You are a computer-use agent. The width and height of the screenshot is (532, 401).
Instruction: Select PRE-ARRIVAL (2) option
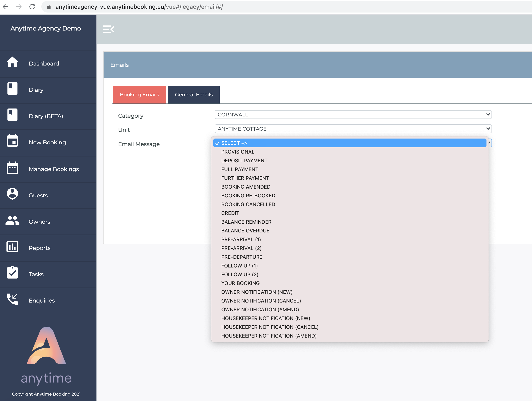(x=350, y=248)
